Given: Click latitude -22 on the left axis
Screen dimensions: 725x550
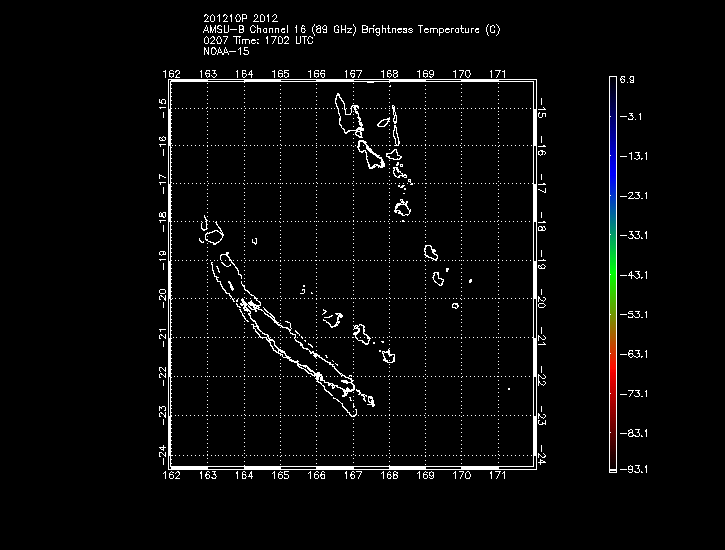Looking at the screenshot, I should tap(162, 376).
